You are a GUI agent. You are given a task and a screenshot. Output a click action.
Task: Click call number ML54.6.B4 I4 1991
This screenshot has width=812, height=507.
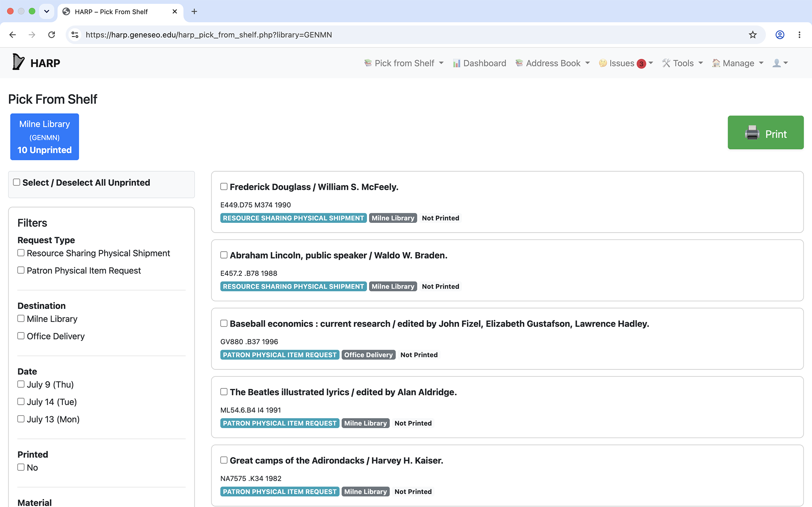tap(251, 410)
